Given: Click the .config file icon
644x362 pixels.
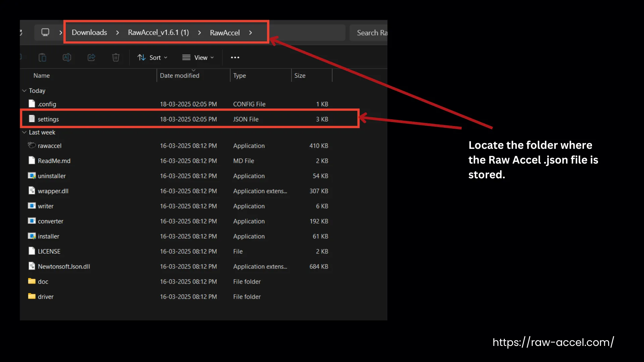Looking at the screenshot, I should [x=32, y=104].
